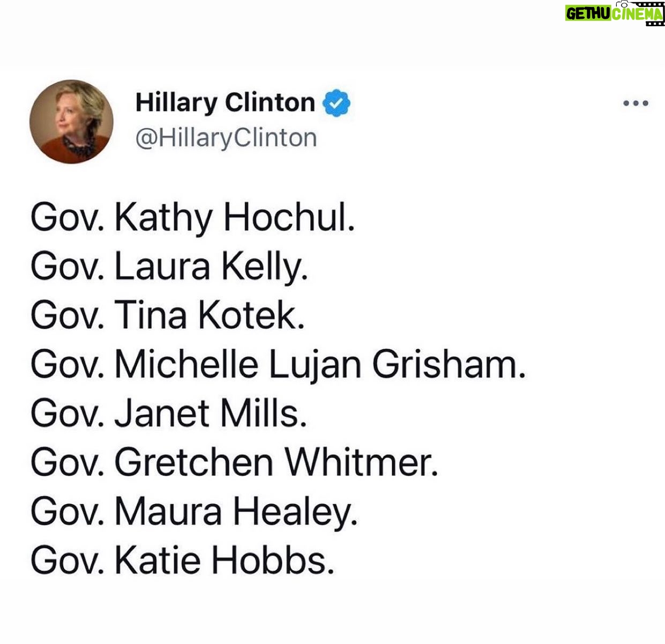Select the line Gov. Kathy Hochul
This screenshot has width=665, height=644.
click(x=193, y=218)
